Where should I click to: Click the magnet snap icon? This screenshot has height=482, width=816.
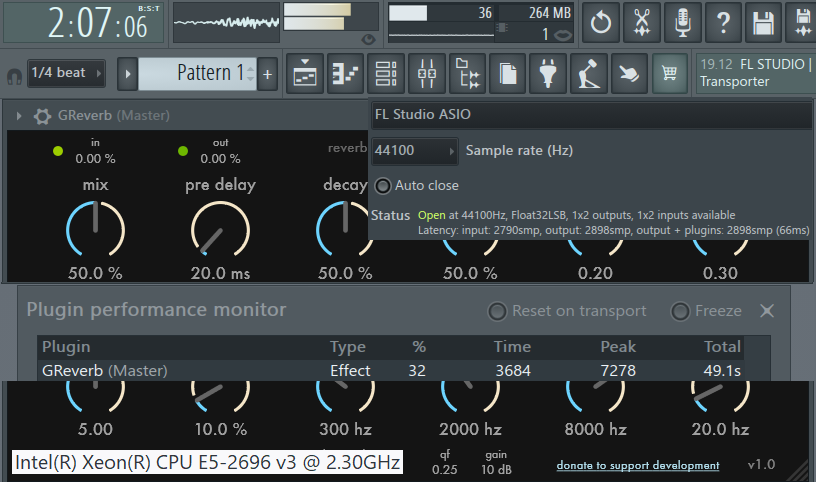[14, 77]
